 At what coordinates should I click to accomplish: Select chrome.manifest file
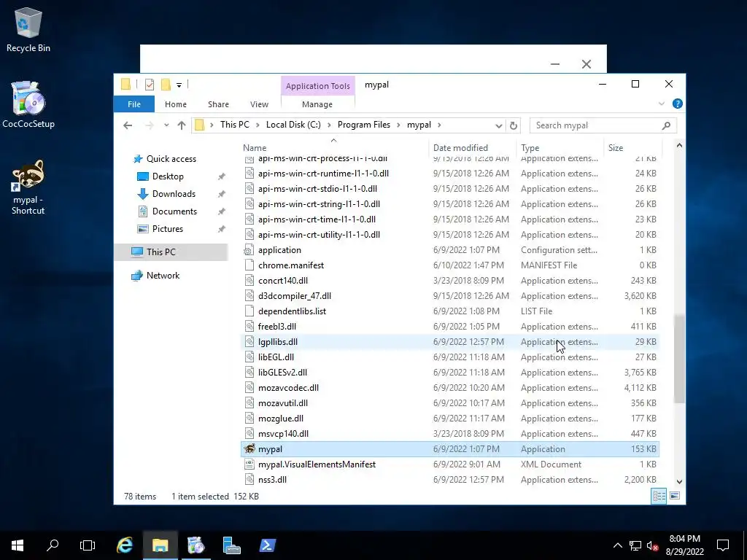point(449,265)
